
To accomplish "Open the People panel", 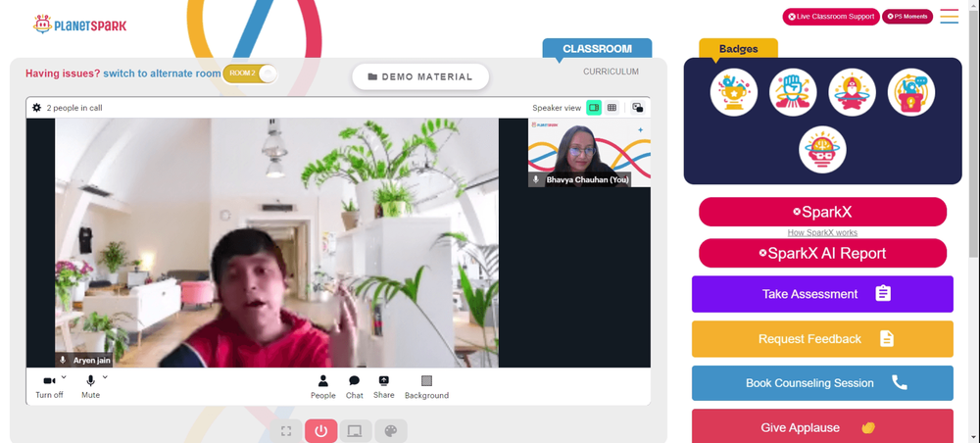I will pyautogui.click(x=323, y=387).
